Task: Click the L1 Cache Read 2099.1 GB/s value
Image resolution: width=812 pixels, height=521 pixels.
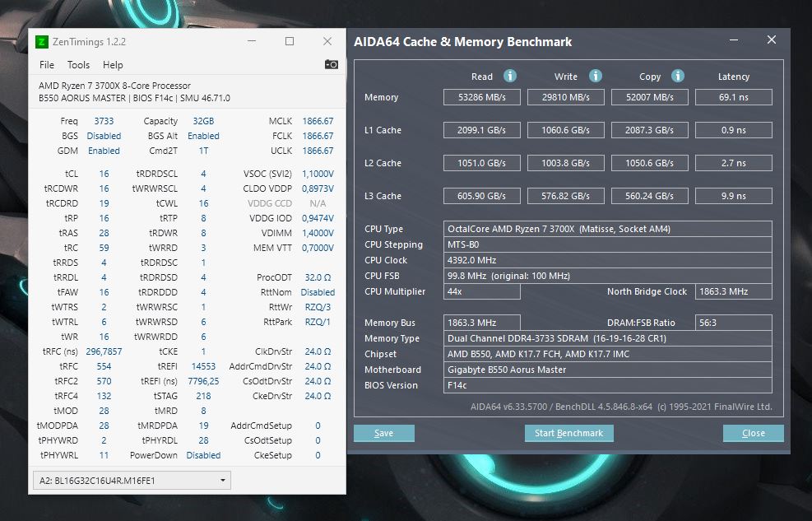Action: (x=481, y=130)
